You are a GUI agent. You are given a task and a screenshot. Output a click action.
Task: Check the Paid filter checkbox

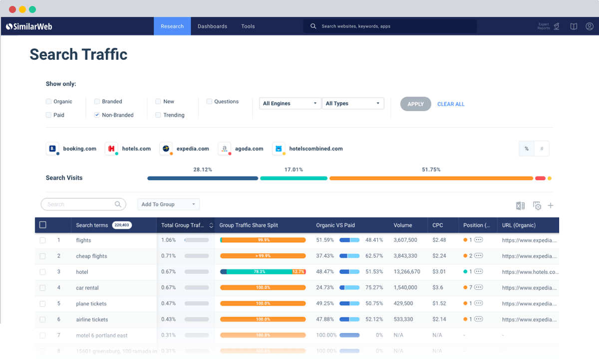[x=48, y=115]
